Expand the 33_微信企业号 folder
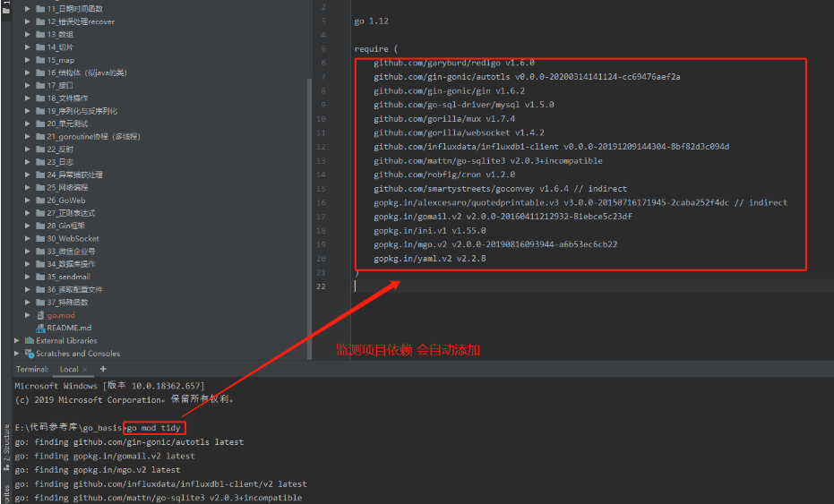 point(27,251)
